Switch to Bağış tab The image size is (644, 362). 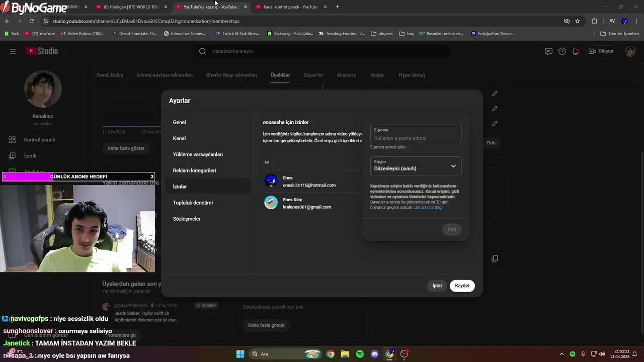coord(377,75)
